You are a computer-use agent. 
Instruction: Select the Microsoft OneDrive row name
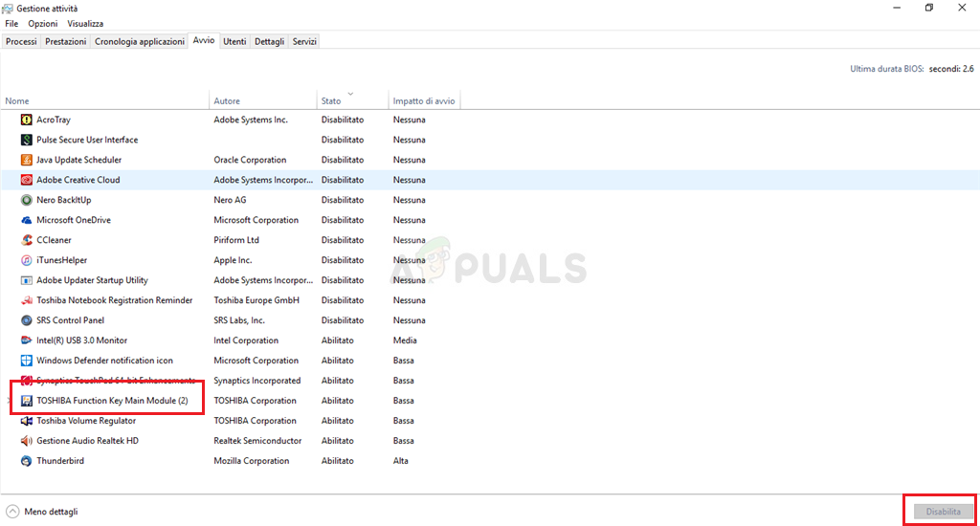(x=74, y=220)
